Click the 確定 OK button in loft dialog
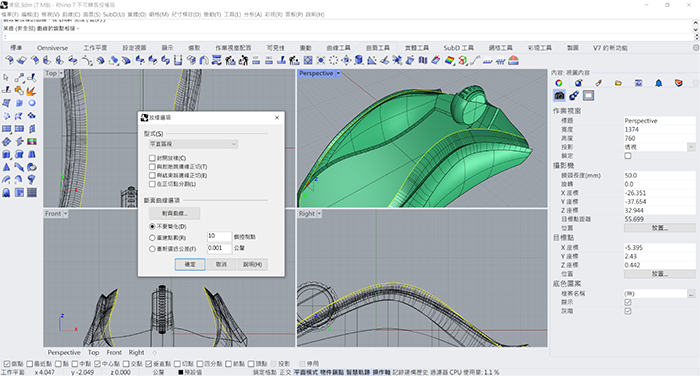 click(190, 264)
